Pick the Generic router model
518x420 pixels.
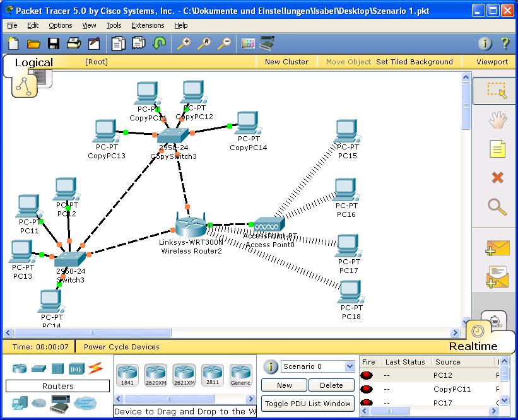[x=240, y=375]
